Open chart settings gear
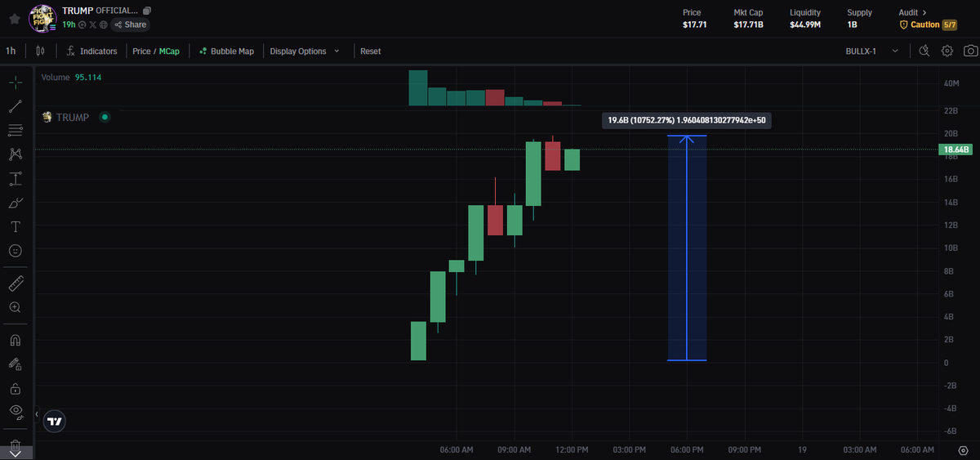 [x=947, y=51]
